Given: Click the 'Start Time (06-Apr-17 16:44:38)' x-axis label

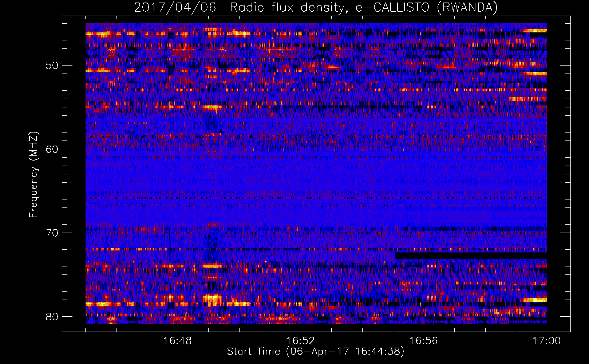Looking at the screenshot, I should 316,351.
